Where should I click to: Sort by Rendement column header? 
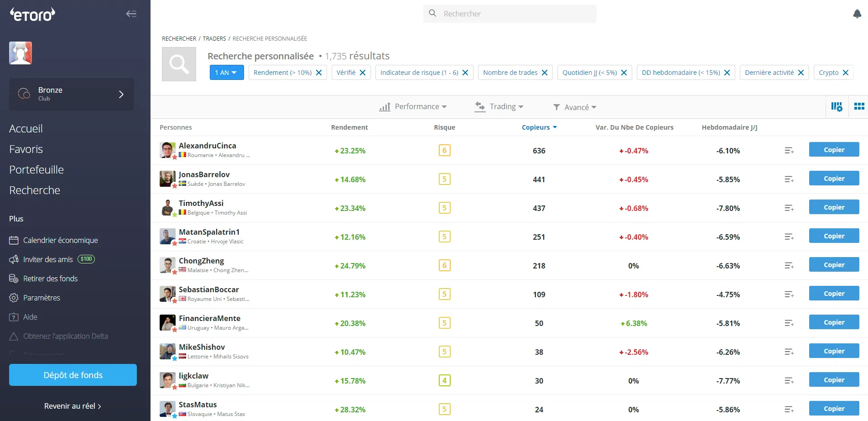(x=349, y=127)
